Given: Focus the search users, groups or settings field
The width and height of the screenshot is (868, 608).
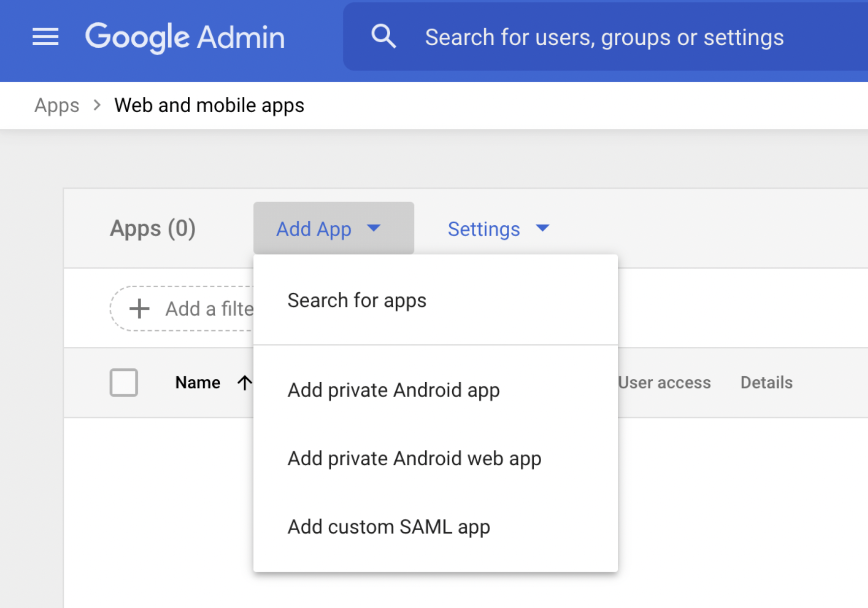Looking at the screenshot, I should [x=606, y=37].
